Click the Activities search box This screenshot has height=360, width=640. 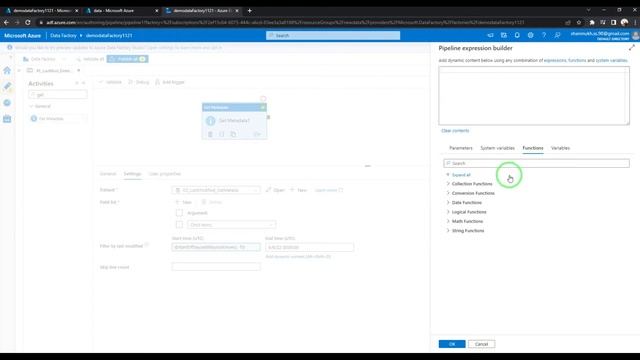click(58, 95)
